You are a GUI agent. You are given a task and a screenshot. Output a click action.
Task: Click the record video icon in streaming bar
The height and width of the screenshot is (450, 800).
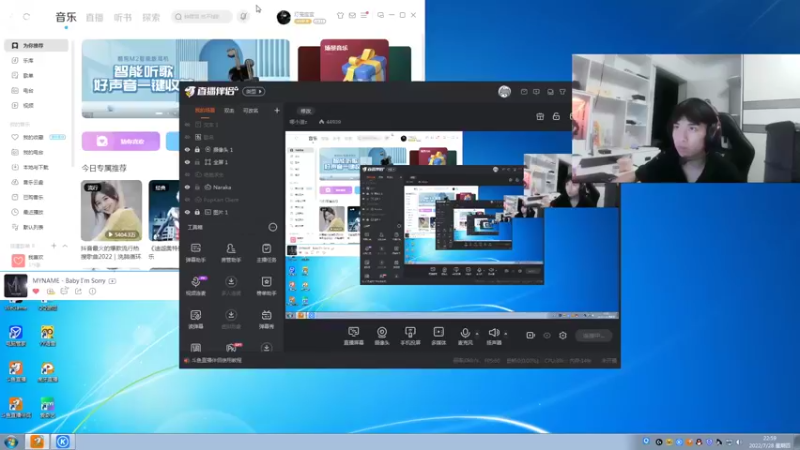pyautogui.click(x=530, y=335)
